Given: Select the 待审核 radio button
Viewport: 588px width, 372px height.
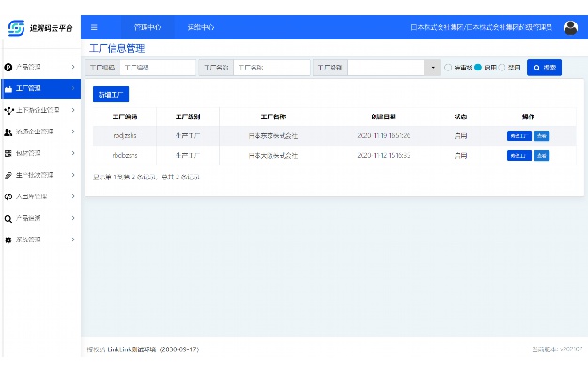Looking at the screenshot, I should (x=448, y=68).
